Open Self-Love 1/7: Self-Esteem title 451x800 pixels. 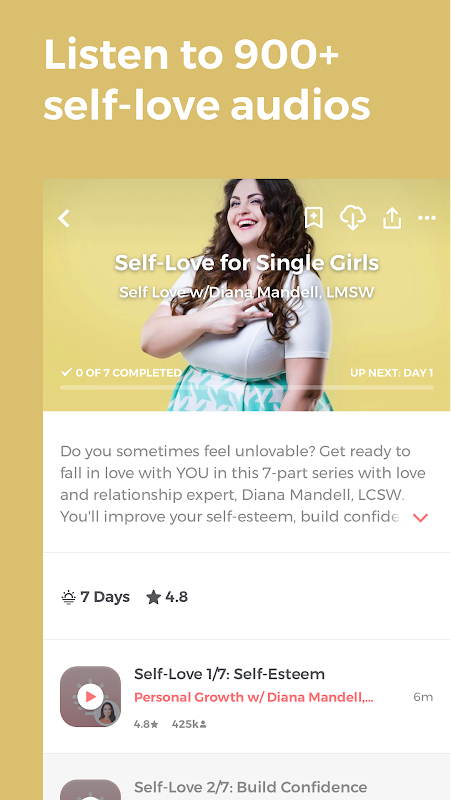click(229, 673)
